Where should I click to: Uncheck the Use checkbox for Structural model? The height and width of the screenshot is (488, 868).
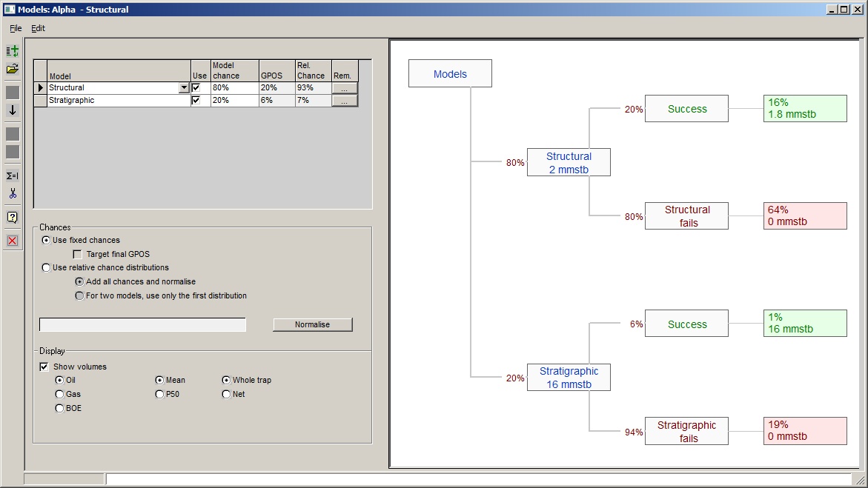(196, 87)
